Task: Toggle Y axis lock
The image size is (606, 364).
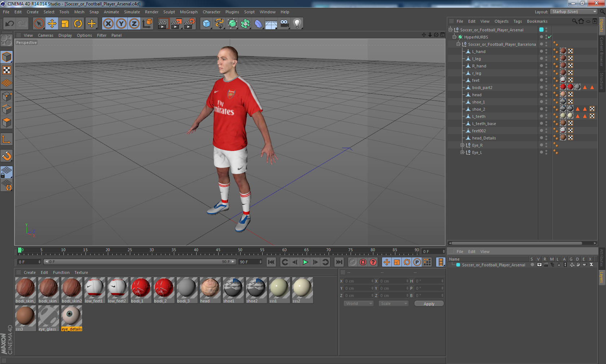Action: coord(121,24)
